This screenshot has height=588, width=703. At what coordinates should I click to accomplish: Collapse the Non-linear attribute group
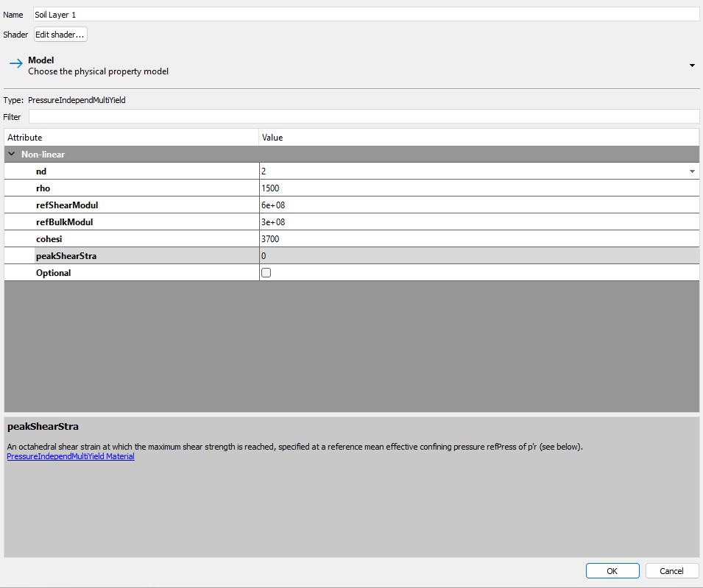click(x=12, y=154)
